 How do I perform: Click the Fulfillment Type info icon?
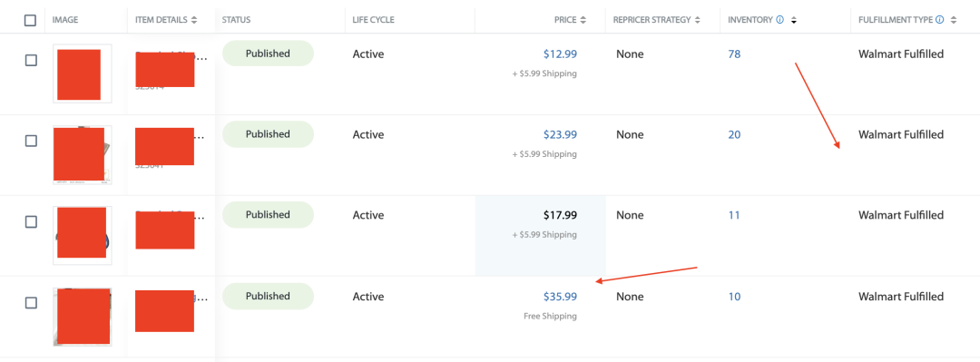tap(939, 20)
